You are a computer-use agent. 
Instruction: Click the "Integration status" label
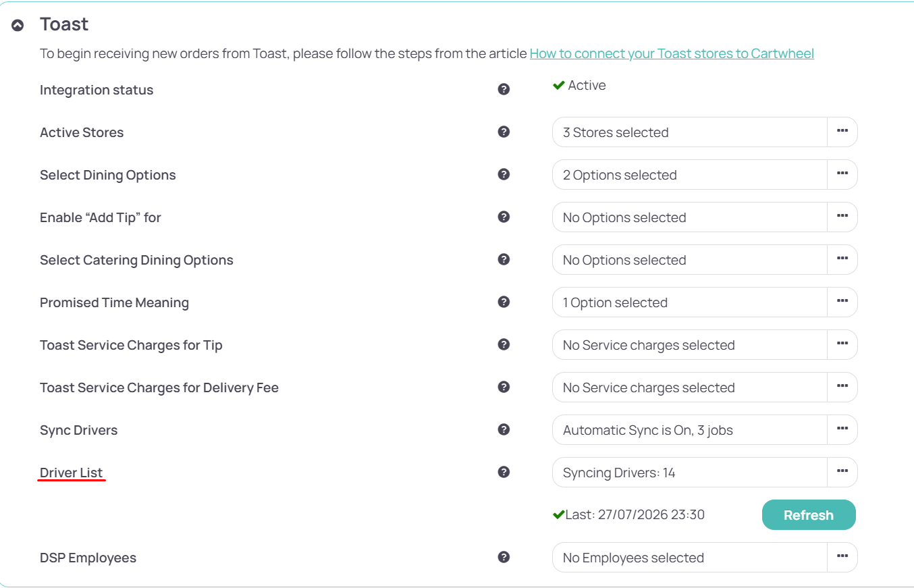(x=97, y=90)
